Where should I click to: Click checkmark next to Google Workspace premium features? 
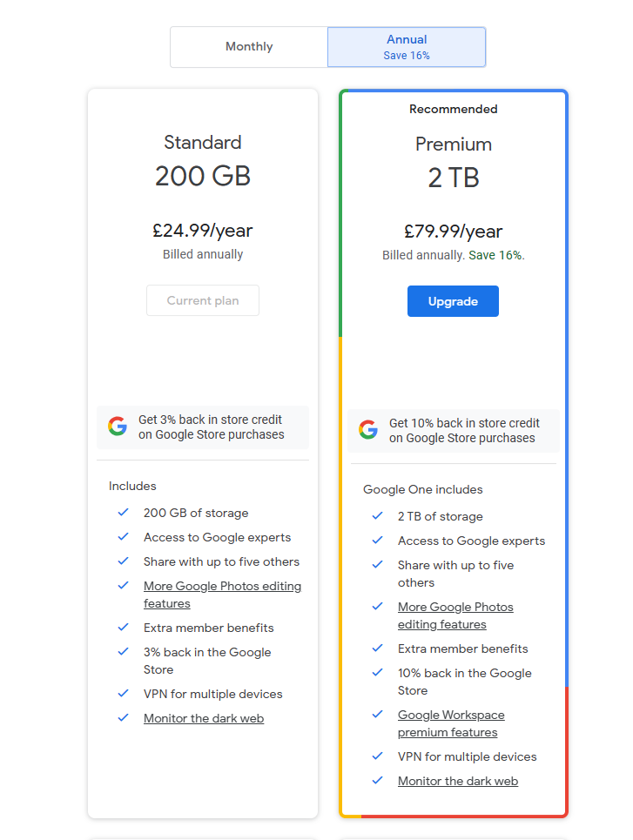(x=378, y=715)
